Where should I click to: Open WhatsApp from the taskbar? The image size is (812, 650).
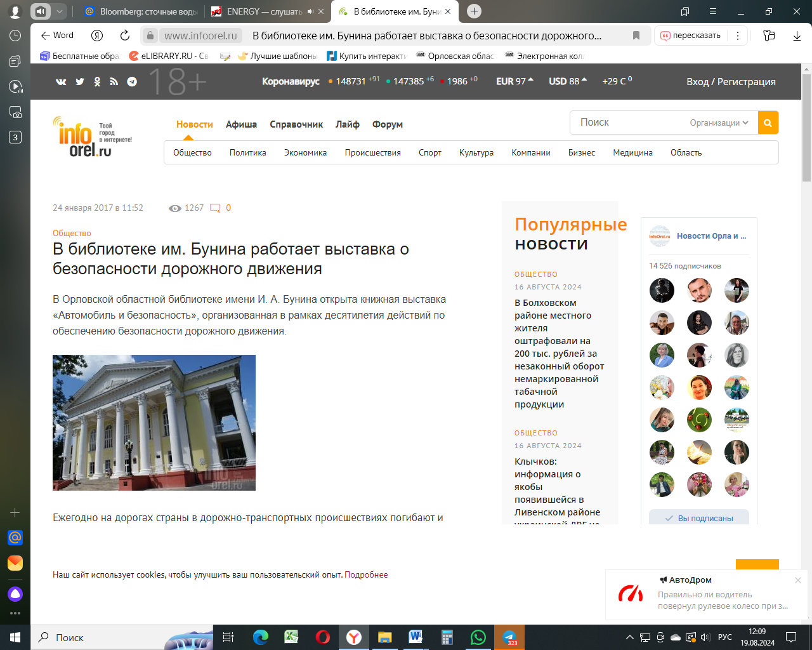478,637
